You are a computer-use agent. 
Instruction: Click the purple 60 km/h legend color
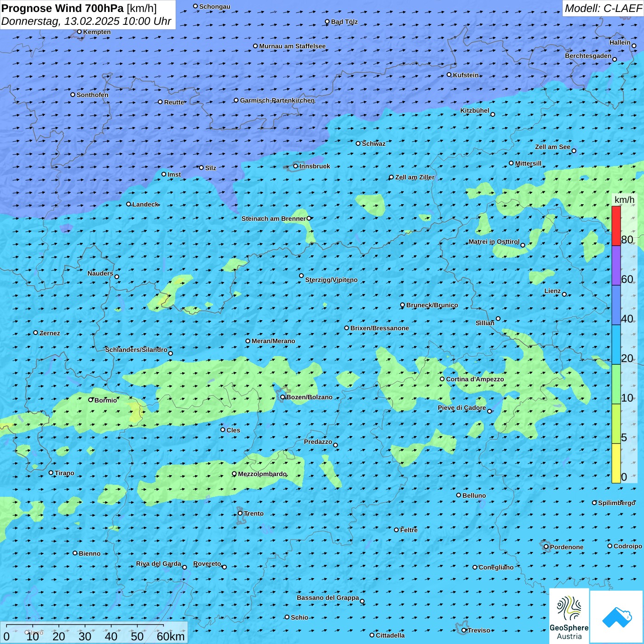click(616, 266)
